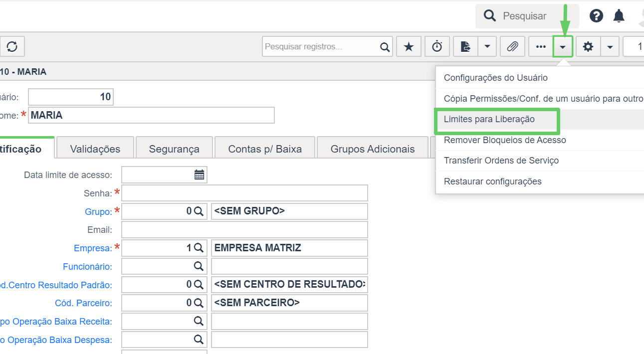The image size is (644, 354).
Task: Click the export document icon
Action: click(x=465, y=47)
